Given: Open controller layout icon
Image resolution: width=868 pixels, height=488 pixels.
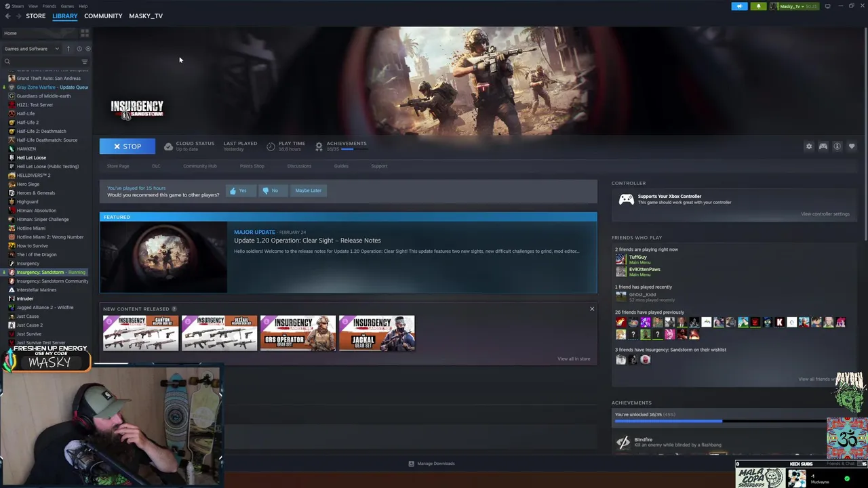Looking at the screenshot, I should tap(823, 146).
